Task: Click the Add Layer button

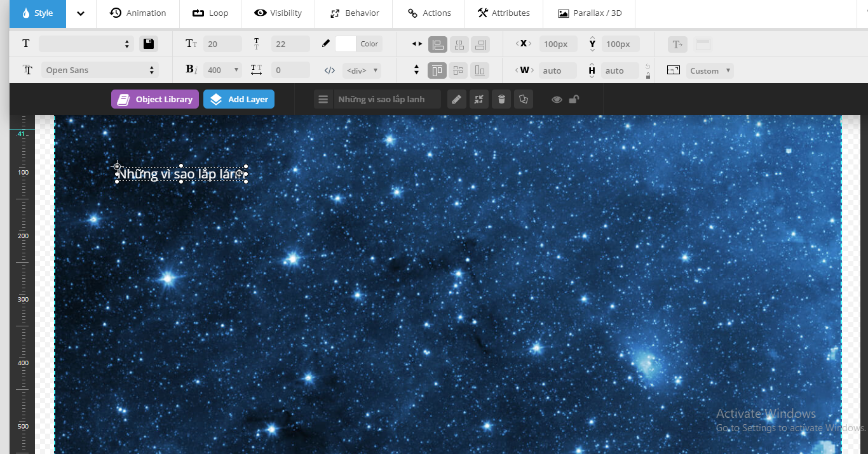Action: [239, 99]
